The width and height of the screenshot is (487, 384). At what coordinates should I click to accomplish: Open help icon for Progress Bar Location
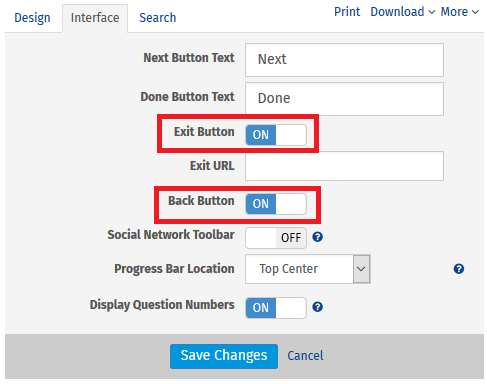459,269
